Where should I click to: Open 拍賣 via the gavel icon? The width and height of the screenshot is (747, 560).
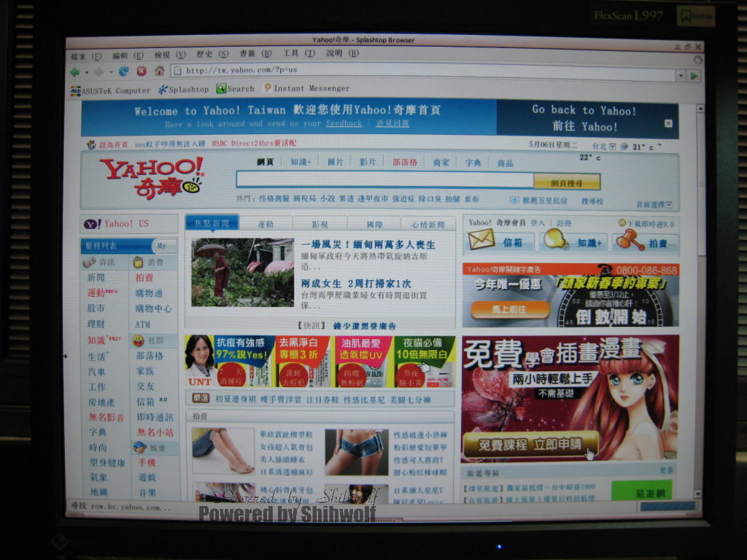point(630,239)
